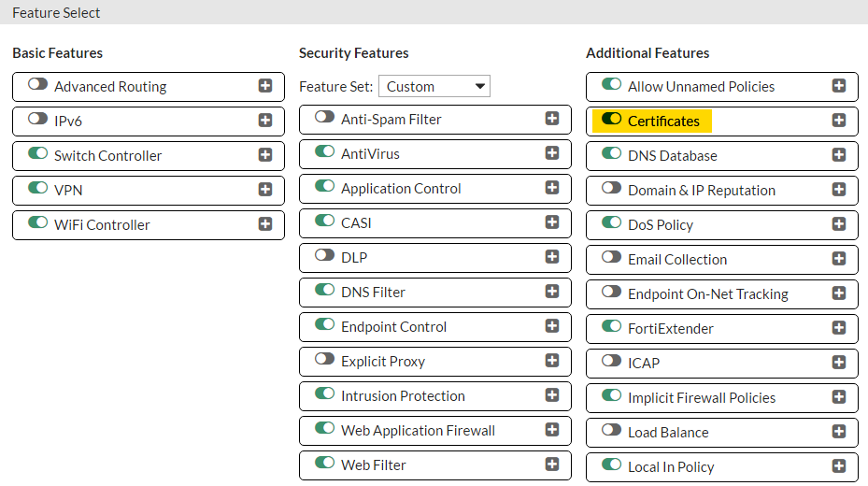Turn on the ICAP feature switch
This screenshot has height=486, width=868.
pyautogui.click(x=612, y=362)
